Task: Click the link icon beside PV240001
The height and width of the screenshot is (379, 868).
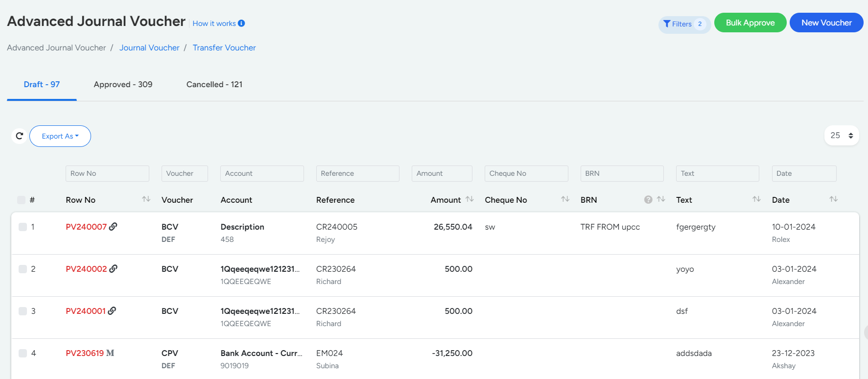Action: (x=112, y=310)
